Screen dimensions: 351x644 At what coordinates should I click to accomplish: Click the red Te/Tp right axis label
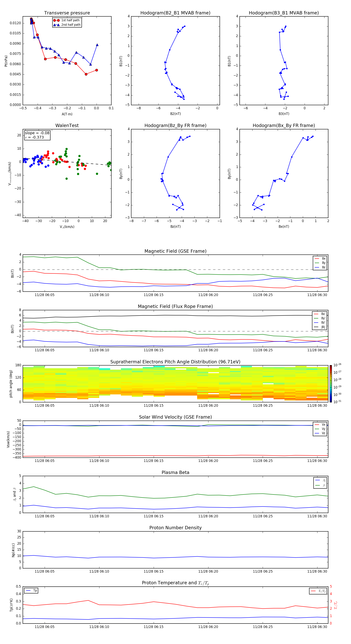click(336, 605)
